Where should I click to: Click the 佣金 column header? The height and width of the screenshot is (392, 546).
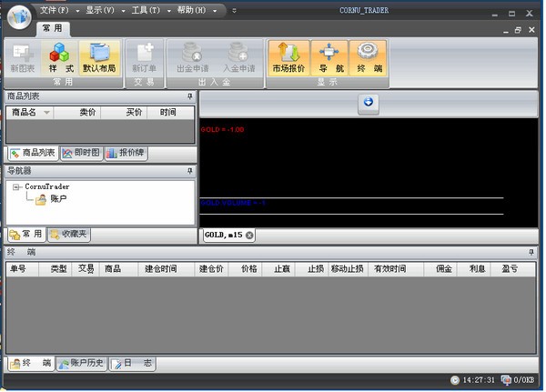pos(440,268)
